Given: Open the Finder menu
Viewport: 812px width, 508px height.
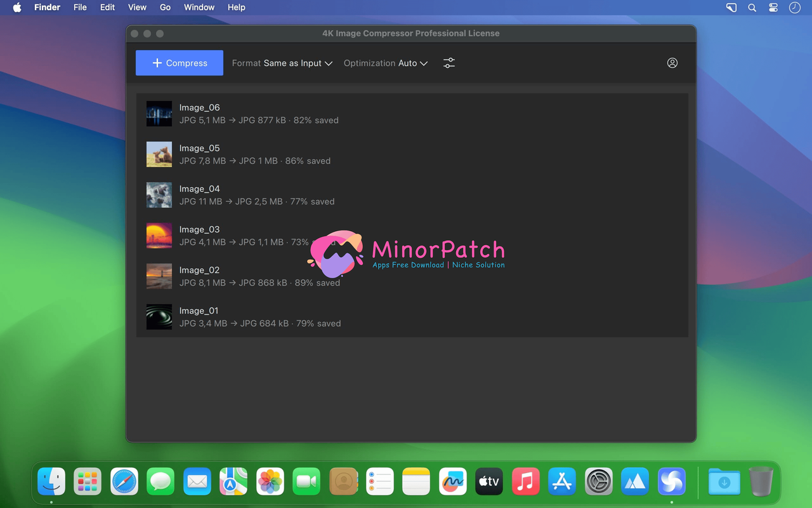Looking at the screenshot, I should pos(48,8).
